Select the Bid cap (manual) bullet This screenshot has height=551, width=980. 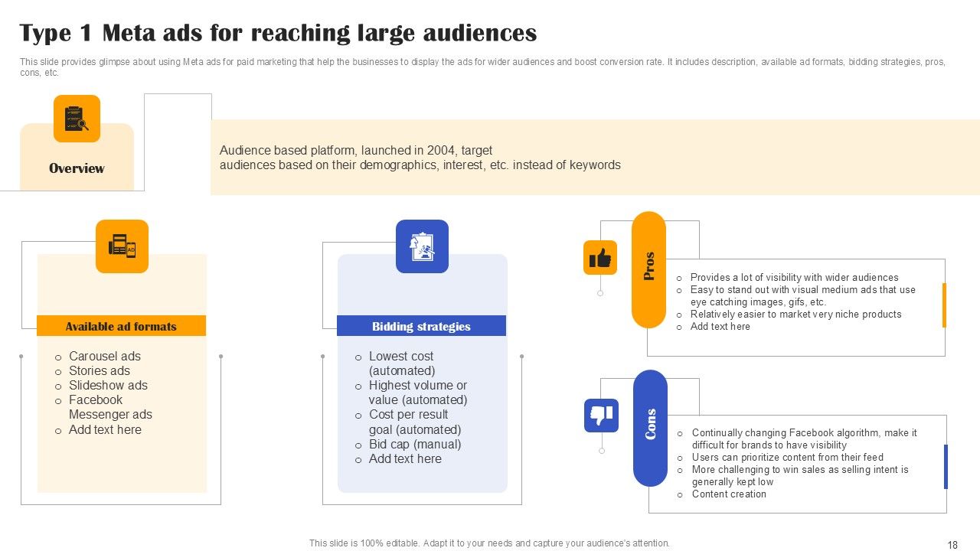pyautogui.click(x=415, y=444)
